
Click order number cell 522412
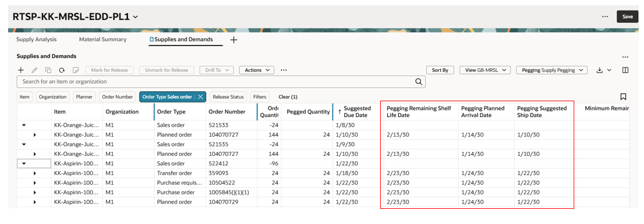(231, 163)
